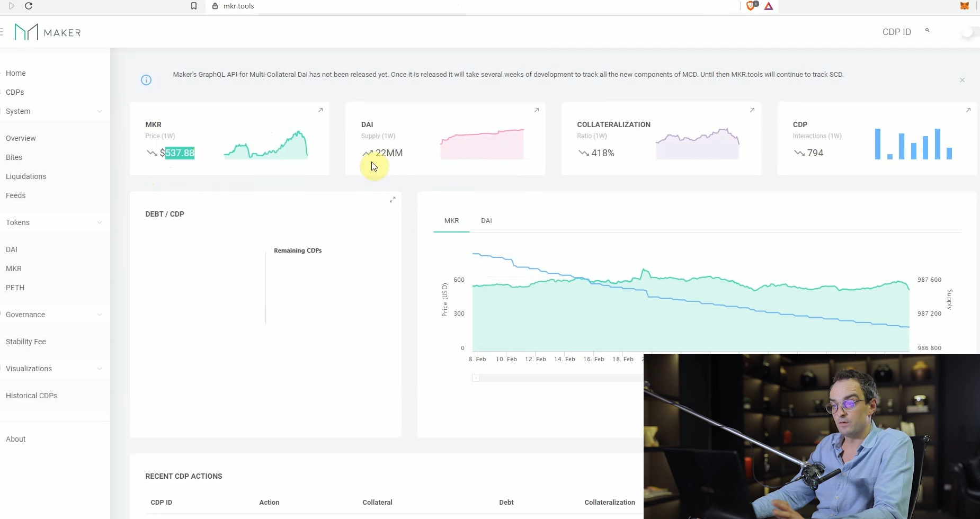
Task: Click the MKR price sparkline chart
Action: click(265, 145)
